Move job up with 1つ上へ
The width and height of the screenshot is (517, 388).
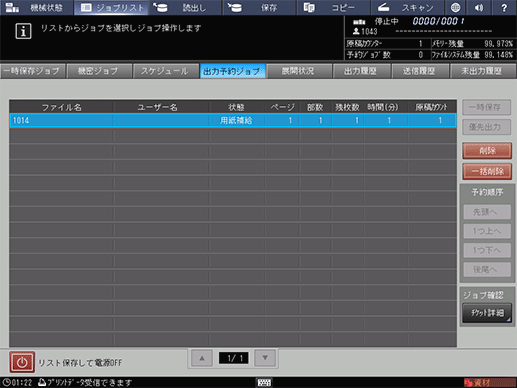[487, 231]
